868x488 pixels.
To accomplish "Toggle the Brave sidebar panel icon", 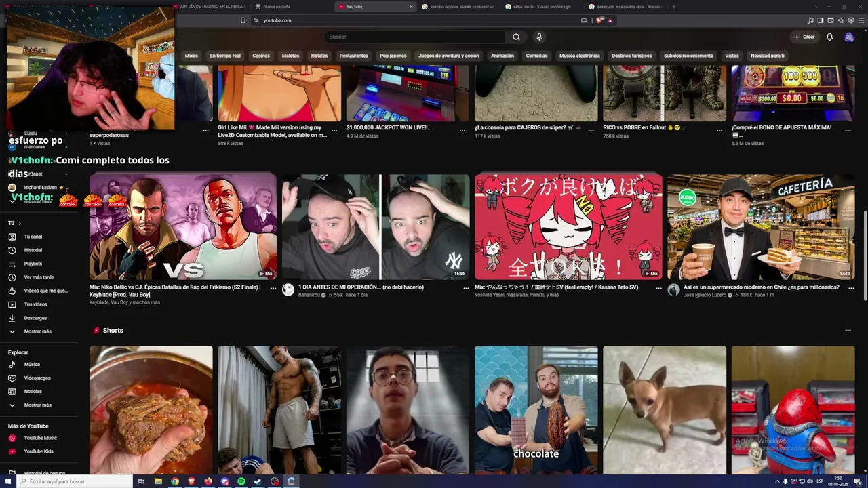I will [x=821, y=20].
